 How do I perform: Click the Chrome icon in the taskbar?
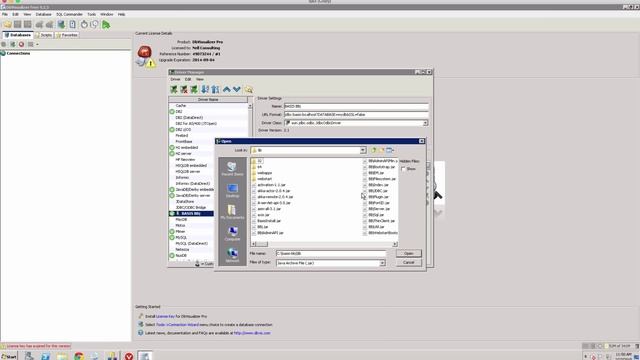coord(79,356)
